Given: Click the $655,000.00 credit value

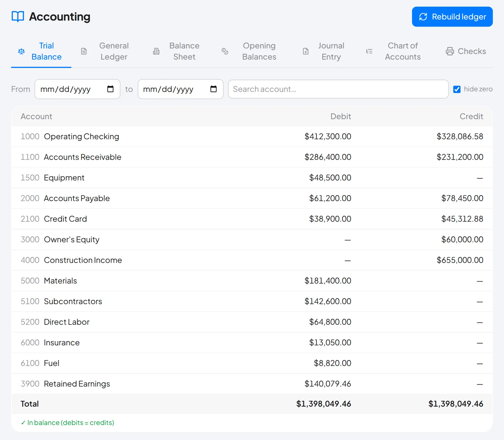Looking at the screenshot, I should click(460, 260).
